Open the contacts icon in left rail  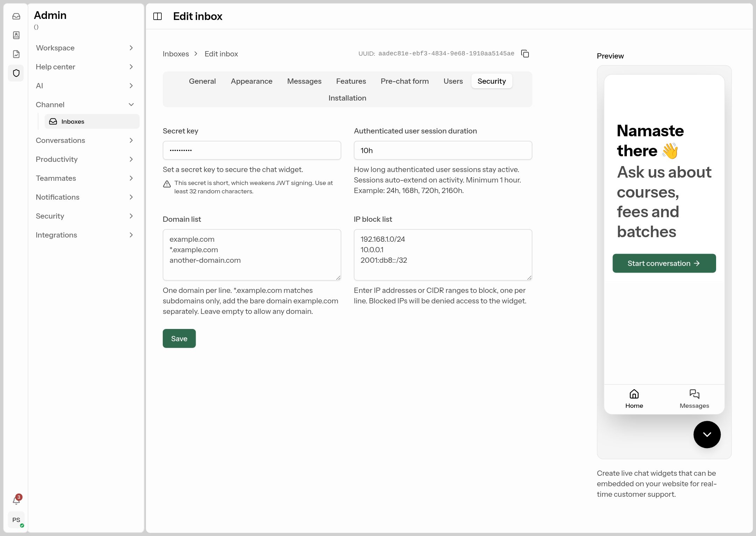[16, 35]
